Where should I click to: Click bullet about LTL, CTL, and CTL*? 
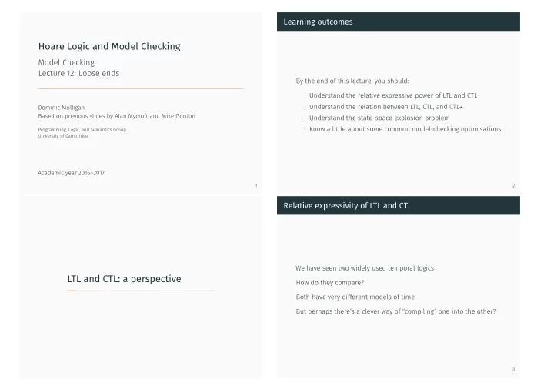(385, 107)
